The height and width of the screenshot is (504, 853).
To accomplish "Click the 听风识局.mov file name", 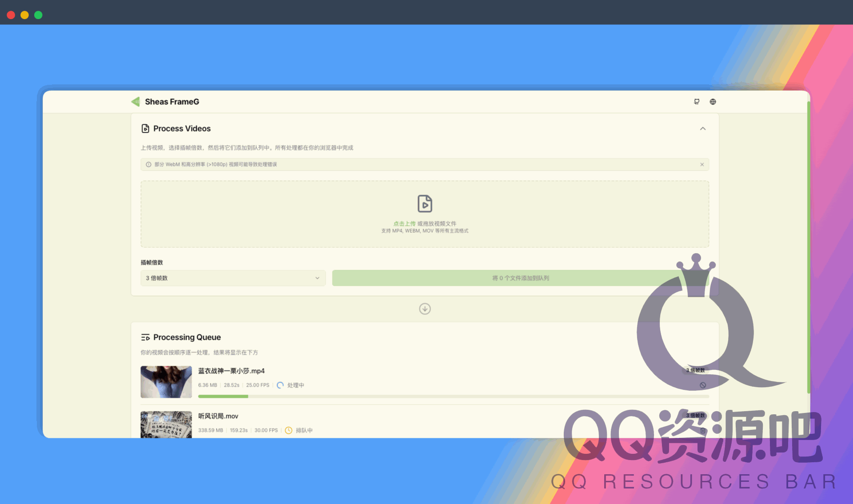I will [218, 416].
